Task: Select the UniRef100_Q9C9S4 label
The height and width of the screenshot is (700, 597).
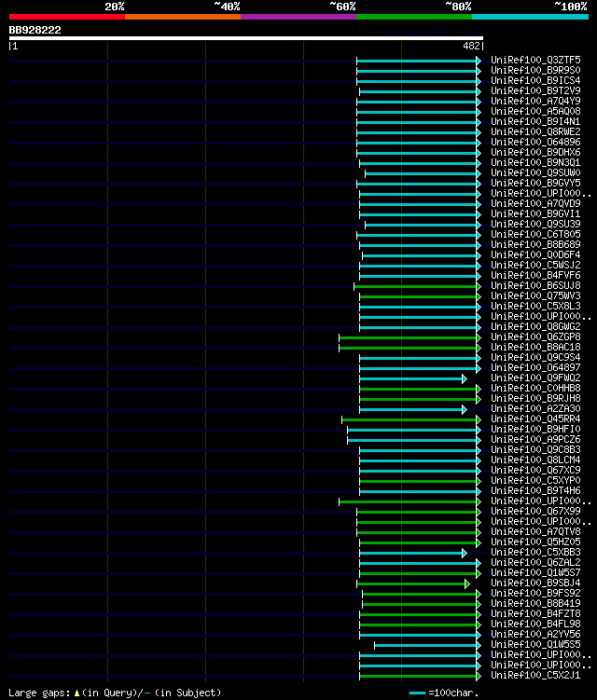Action: pos(535,358)
